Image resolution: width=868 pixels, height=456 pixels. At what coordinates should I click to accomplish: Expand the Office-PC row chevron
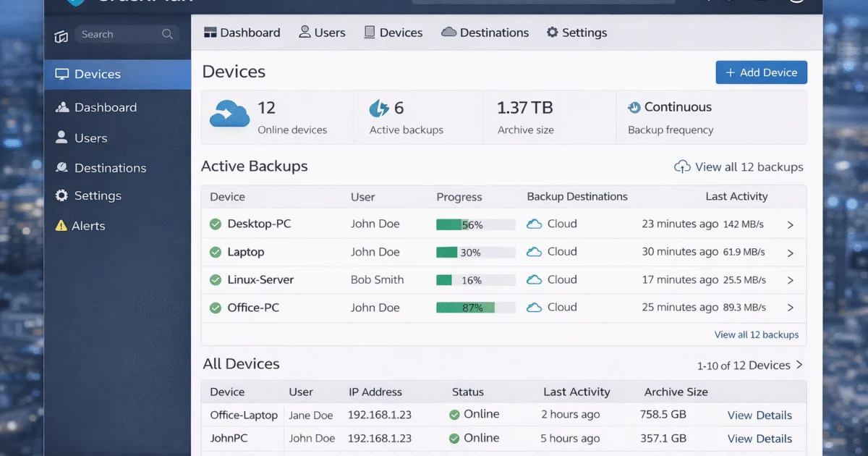(791, 308)
